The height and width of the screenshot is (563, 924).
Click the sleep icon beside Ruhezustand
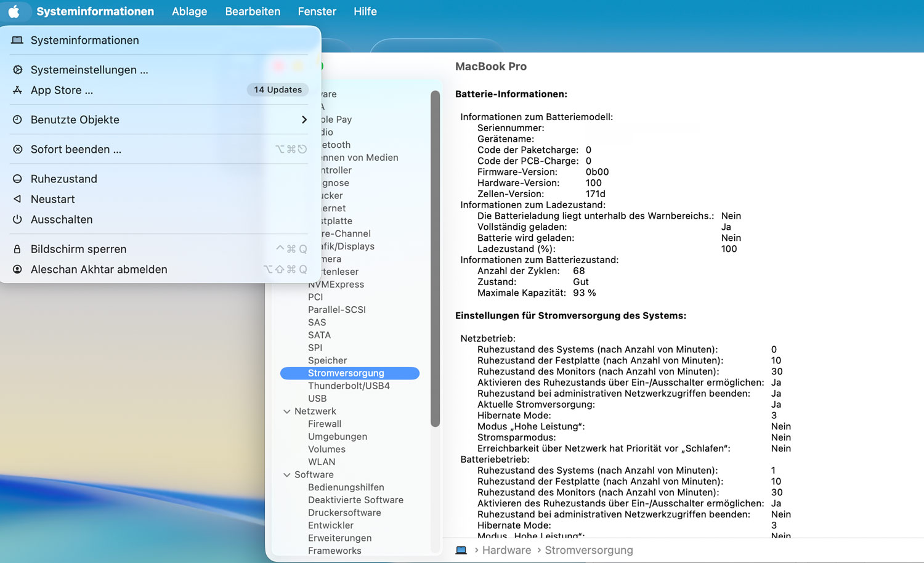pyautogui.click(x=18, y=179)
